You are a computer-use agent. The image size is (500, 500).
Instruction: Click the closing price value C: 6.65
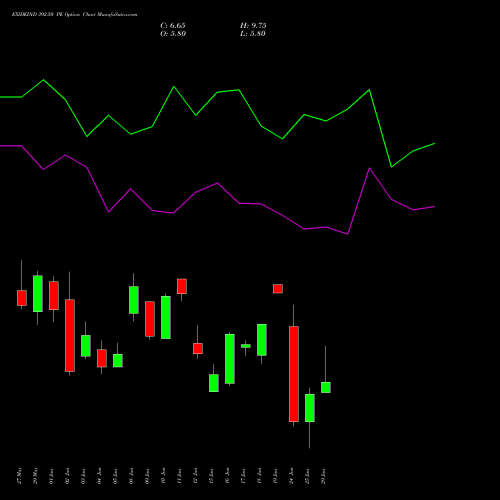coord(173,26)
